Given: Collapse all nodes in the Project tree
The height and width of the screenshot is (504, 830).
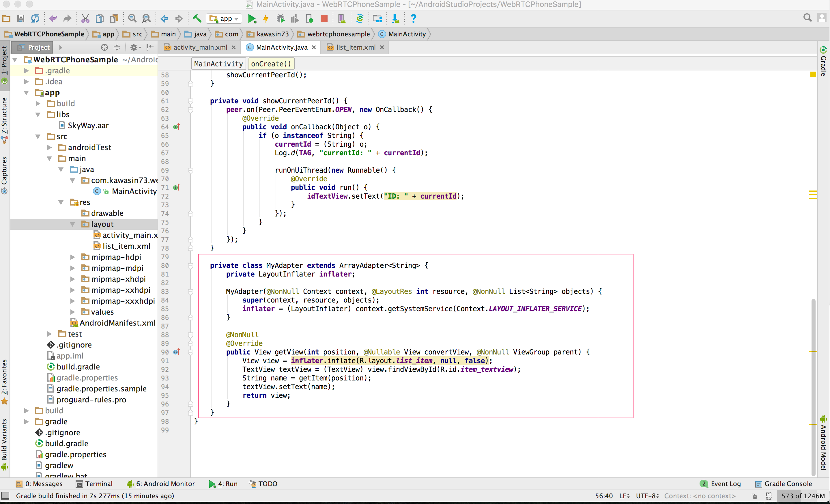Looking at the screenshot, I should (x=117, y=48).
